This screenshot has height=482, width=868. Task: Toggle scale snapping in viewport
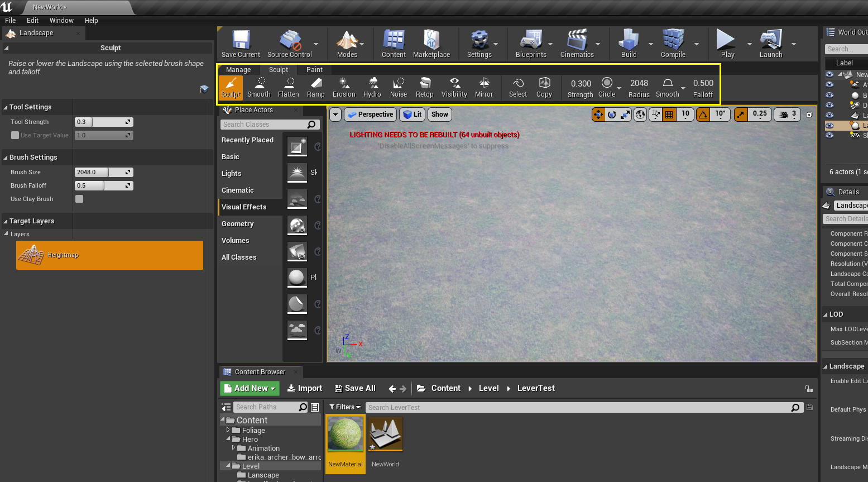click(740, 114)
